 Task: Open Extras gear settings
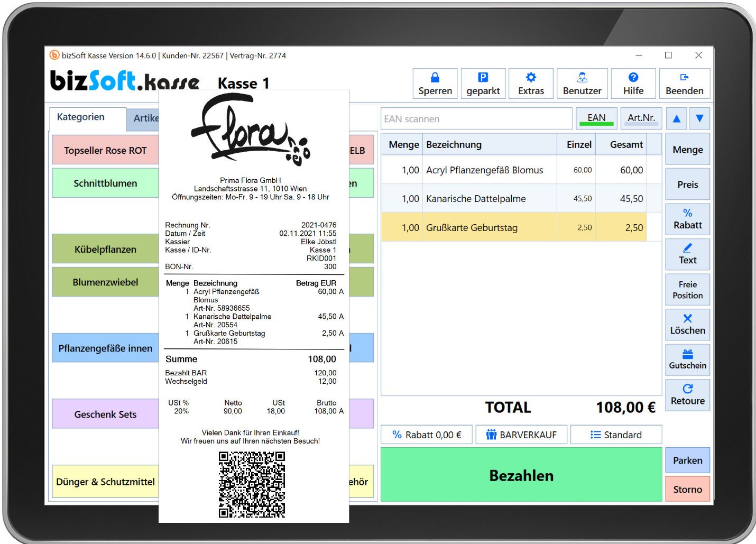pos(531,84)
